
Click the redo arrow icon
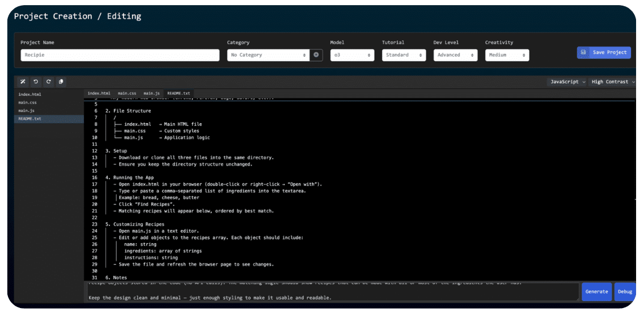pos(49,82)
